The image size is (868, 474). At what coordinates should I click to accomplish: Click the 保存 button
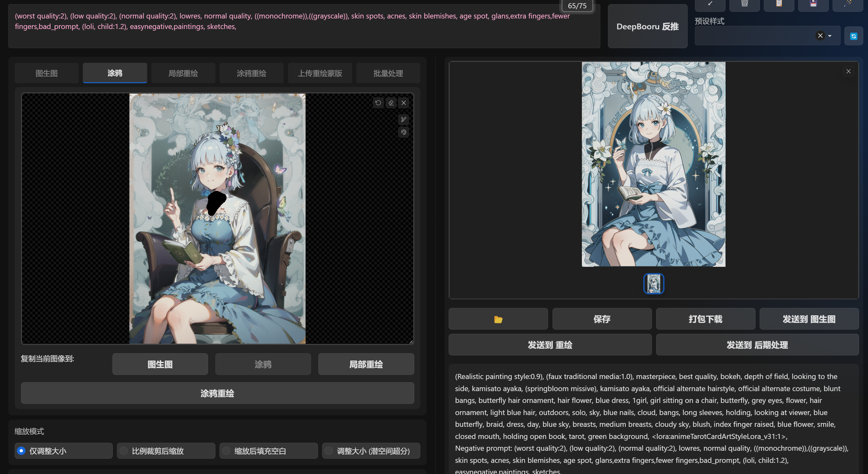pos(602,319)
